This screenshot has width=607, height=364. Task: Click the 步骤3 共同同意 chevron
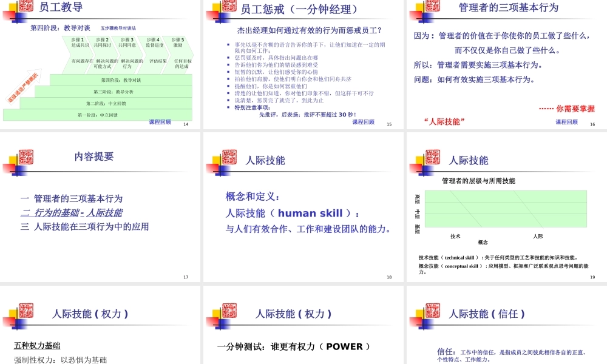pos(127,54)
